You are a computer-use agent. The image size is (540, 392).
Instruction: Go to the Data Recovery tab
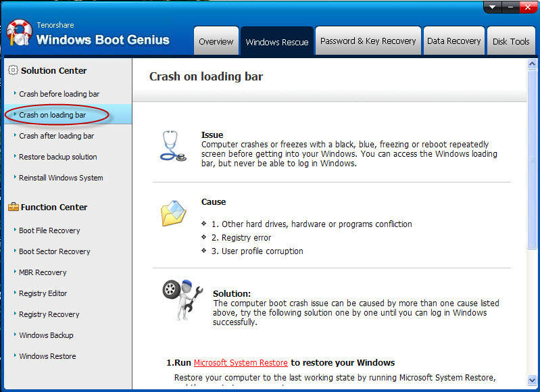point(454,41)
